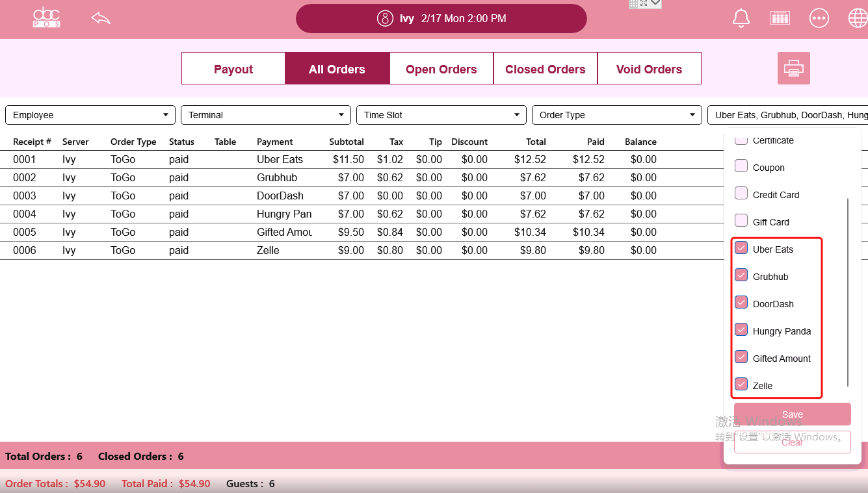Viewport: 868px width, 493px height.
Task: Click the Ivy date and time header bar
Action: click(441, 18)
